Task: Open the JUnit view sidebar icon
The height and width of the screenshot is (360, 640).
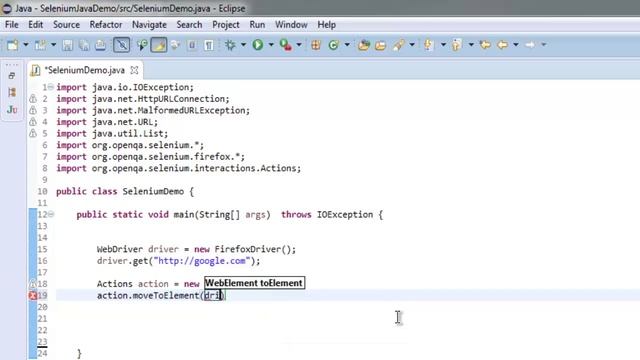Action: point(12,109)
